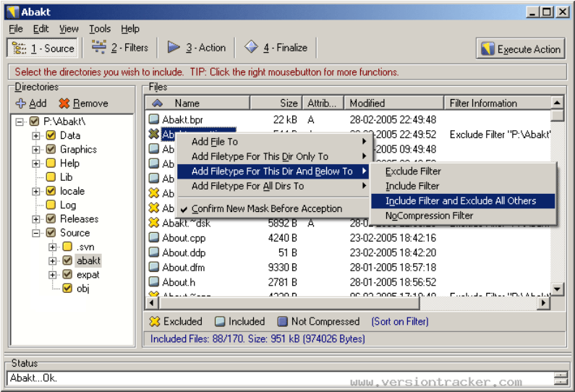Click horizontal scrollbar right arrow

(543, 303)
